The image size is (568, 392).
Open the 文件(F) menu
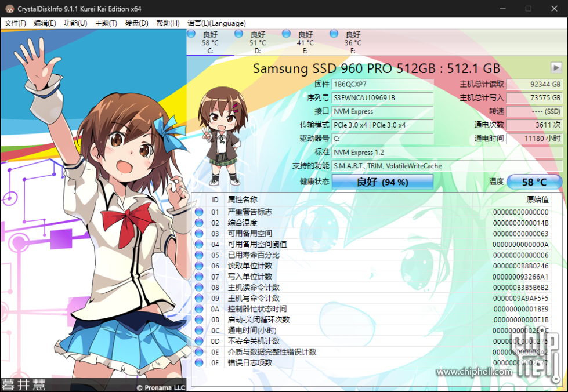coord(15,23)
